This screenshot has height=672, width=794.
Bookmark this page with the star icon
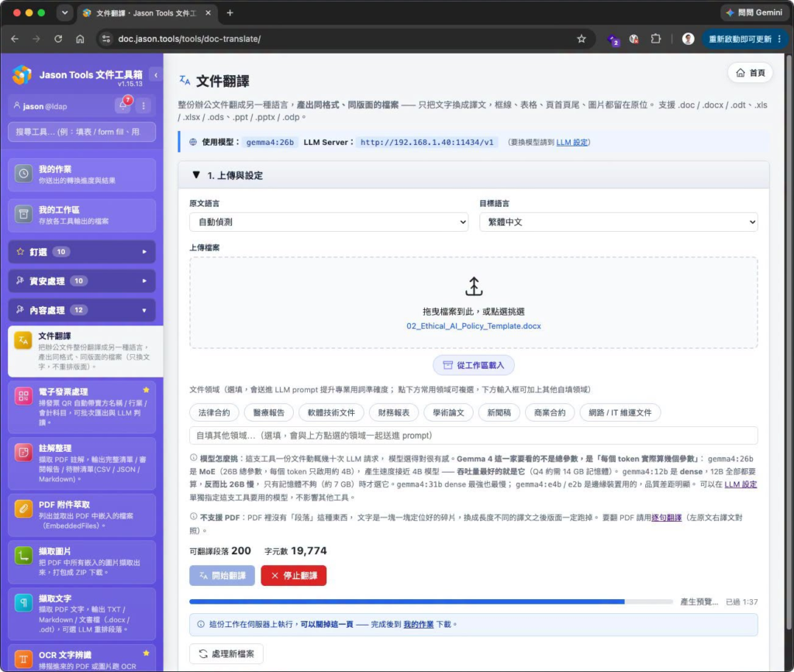pos(582,39)
